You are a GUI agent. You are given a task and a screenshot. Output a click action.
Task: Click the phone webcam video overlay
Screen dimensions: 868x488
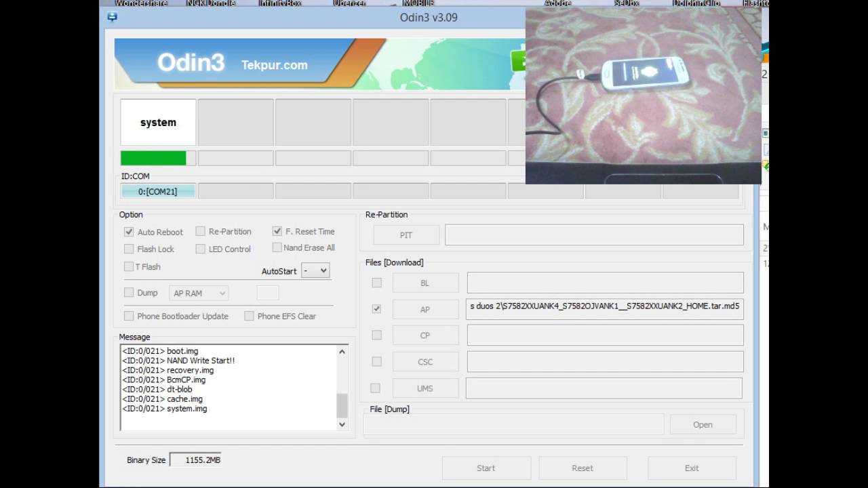click(643, 96)
